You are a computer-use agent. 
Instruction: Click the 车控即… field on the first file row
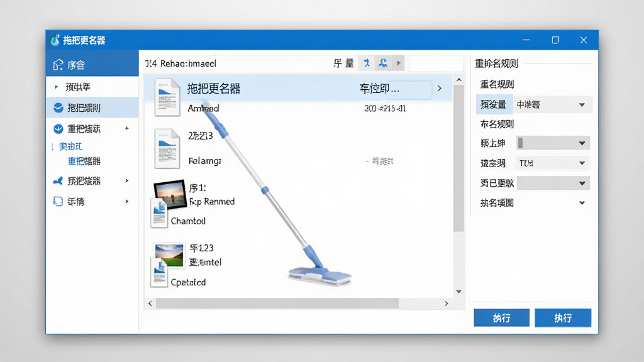coord(395,88)
